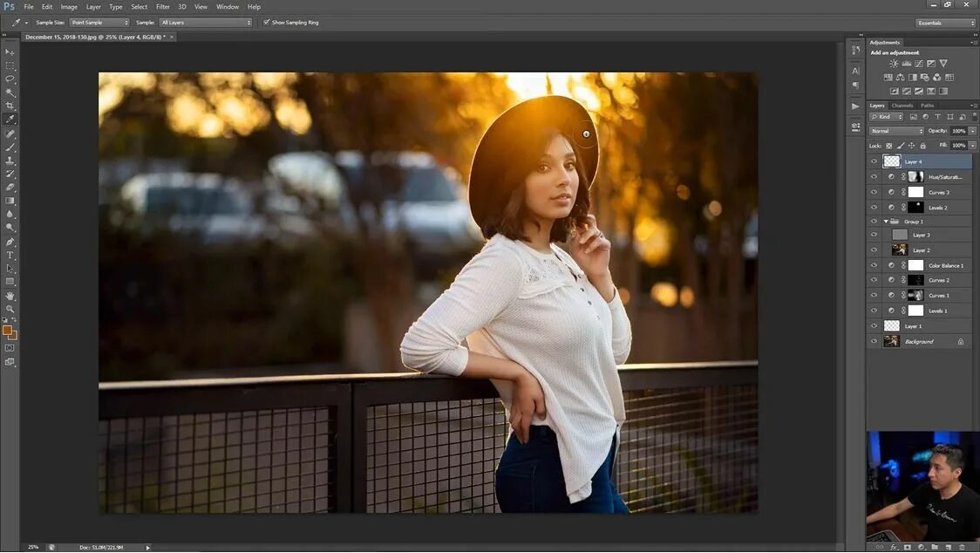Click the layer style fx icon

(x=893, y=548)
